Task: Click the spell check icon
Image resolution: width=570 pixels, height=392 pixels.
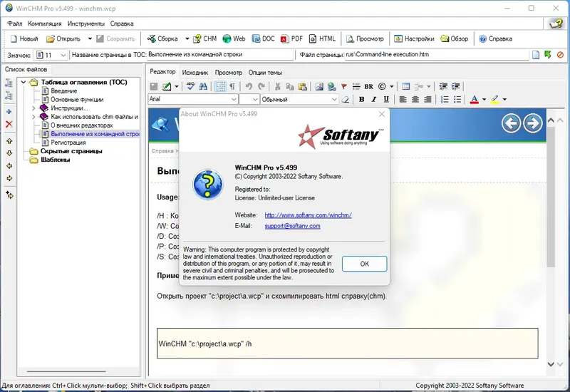Action: coord(190,86)
